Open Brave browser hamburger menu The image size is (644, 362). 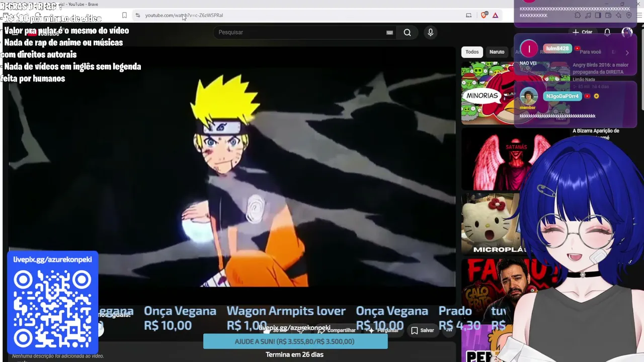pos(638,16)
